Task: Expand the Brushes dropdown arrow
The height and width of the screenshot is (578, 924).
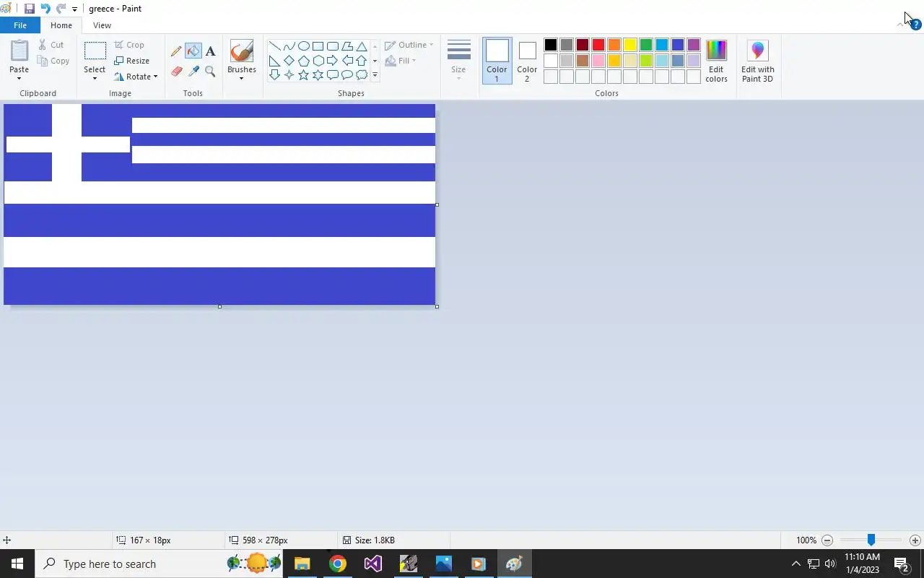Action: (241, 78)
